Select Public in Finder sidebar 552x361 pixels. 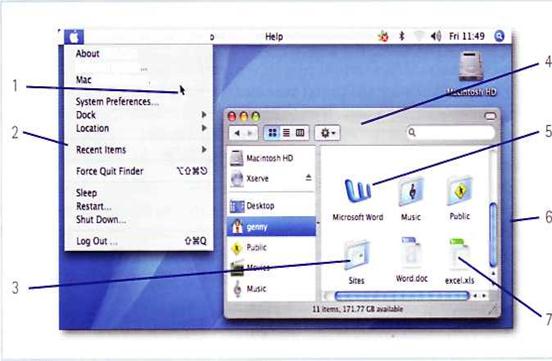click(271, 248)
